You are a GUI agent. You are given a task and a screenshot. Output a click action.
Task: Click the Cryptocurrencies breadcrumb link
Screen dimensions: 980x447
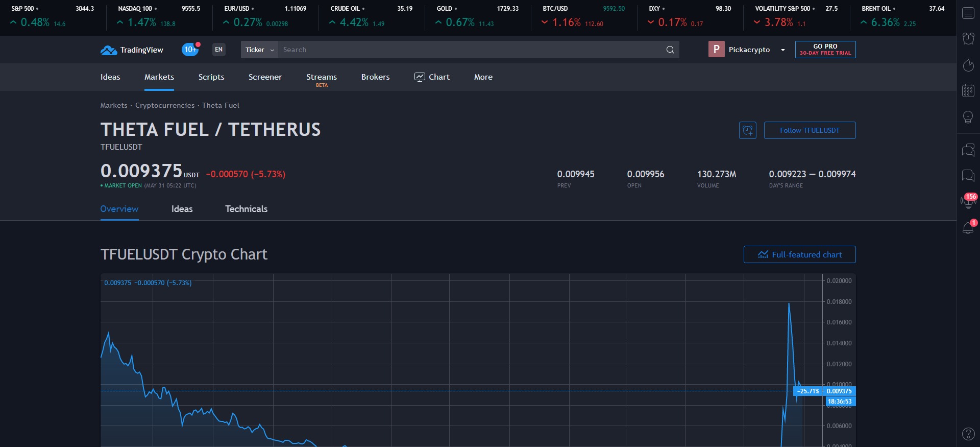click(x=165, y=105)
